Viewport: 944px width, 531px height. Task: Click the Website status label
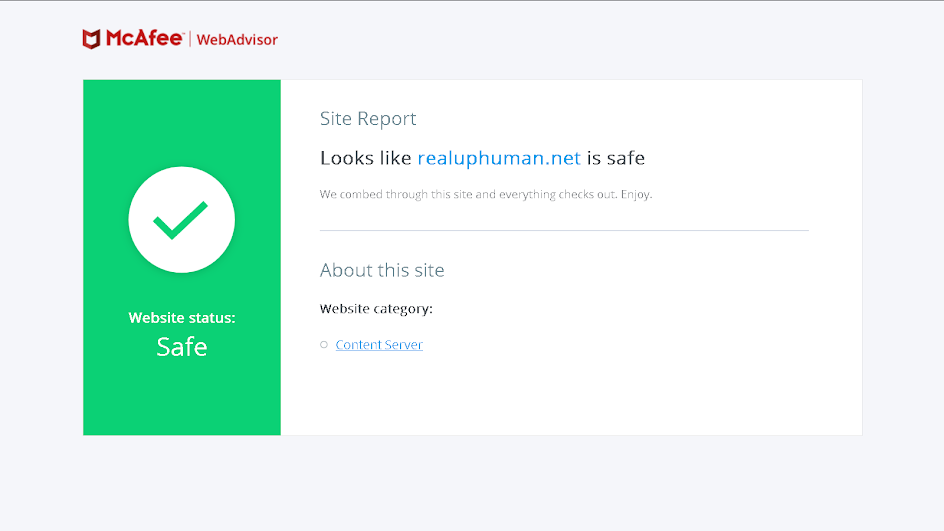(x=182, y=318)
